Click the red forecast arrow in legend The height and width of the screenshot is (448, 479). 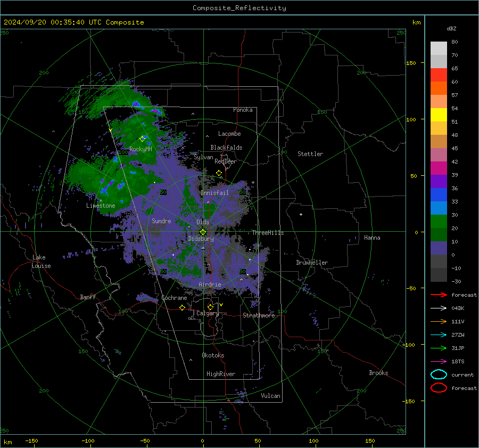coord(439,295)
